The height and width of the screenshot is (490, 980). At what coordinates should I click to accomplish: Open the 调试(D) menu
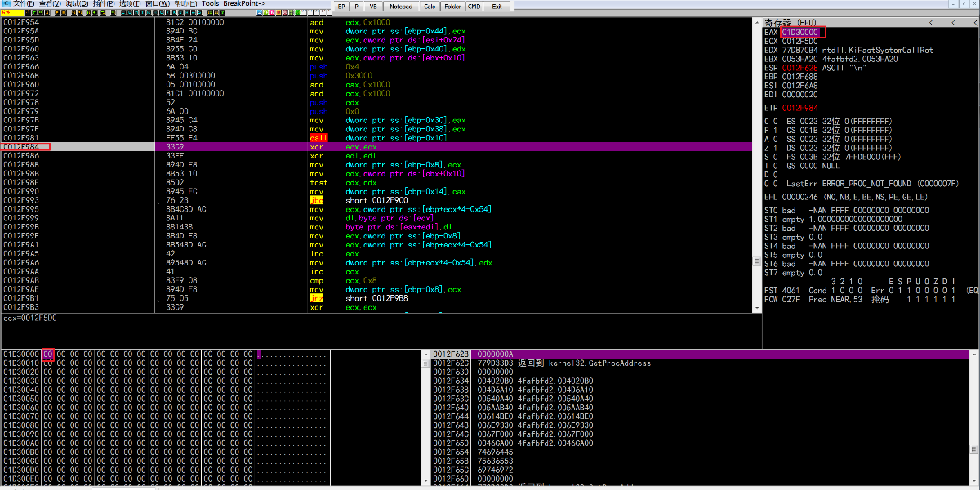point(77,4)
